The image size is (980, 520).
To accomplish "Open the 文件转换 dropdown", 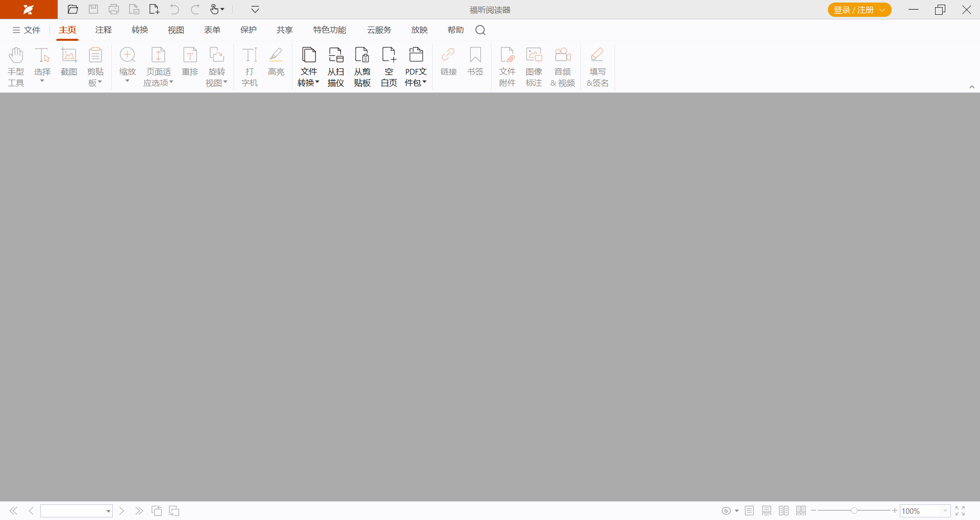I will tap(309, 66).
